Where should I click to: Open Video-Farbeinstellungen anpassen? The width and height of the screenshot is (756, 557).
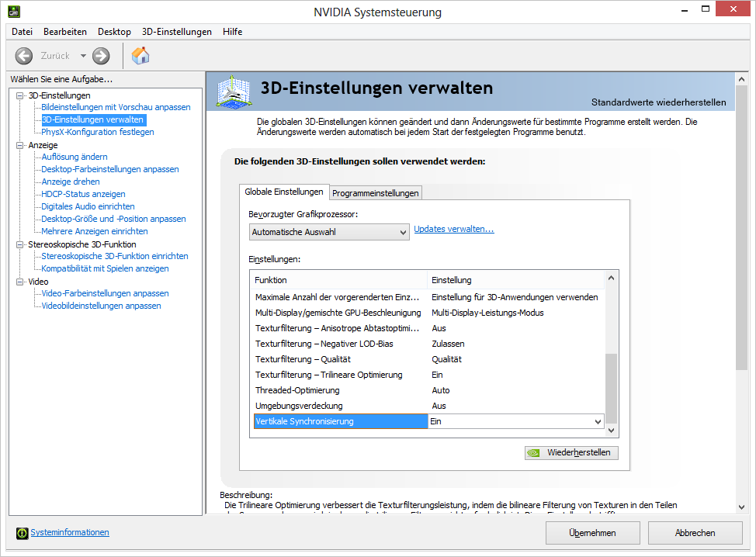click(x=105, y=293)
